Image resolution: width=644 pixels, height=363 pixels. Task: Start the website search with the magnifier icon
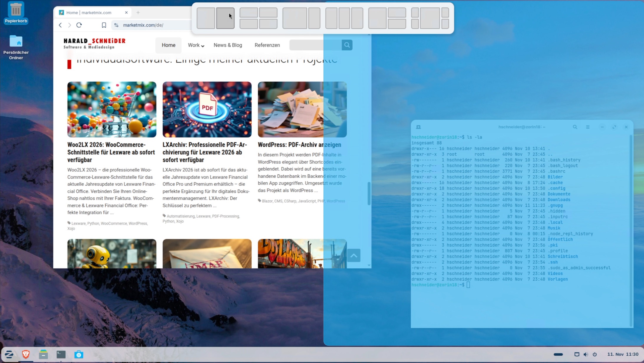pyautogui.click(x=347, y=45)
